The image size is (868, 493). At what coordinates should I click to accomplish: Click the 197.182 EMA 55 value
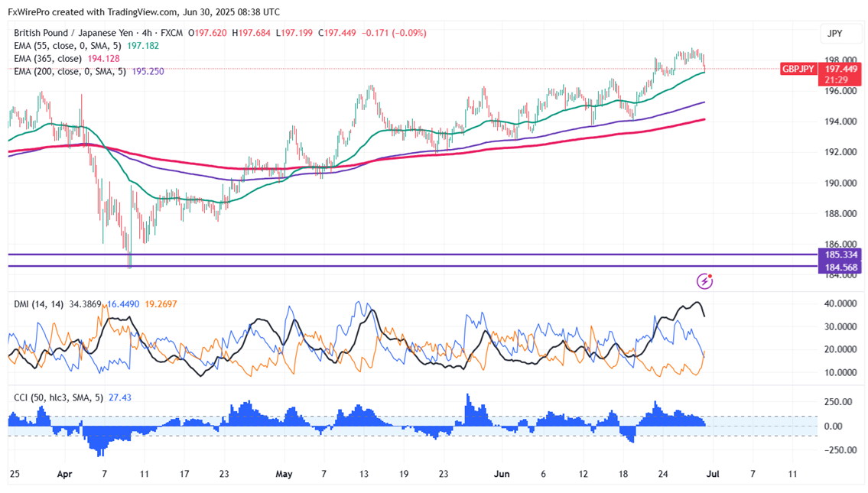pyautogui.click(x=143, y=46)
